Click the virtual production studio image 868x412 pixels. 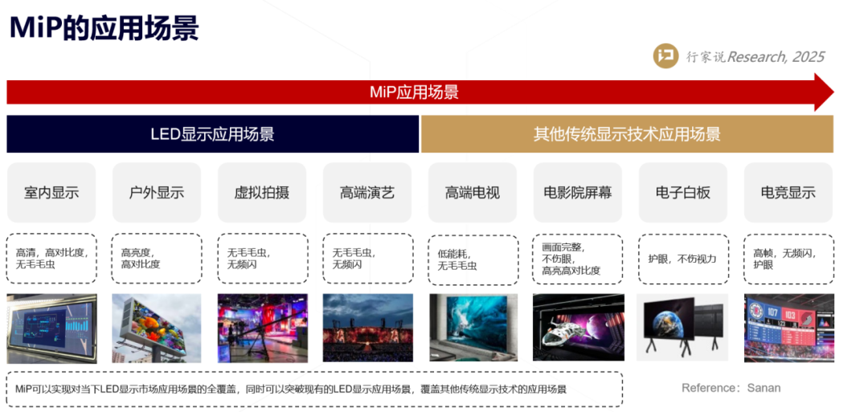262,328
